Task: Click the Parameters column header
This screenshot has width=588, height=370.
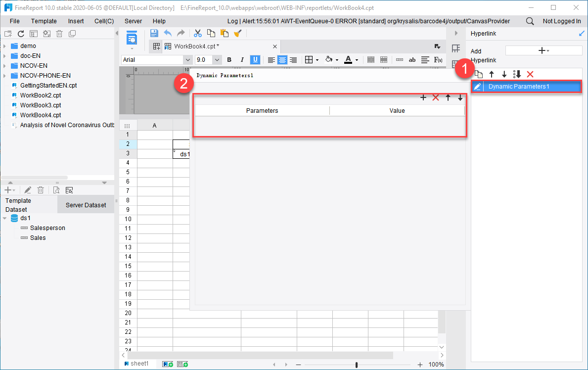Action: tap(262, 111)
